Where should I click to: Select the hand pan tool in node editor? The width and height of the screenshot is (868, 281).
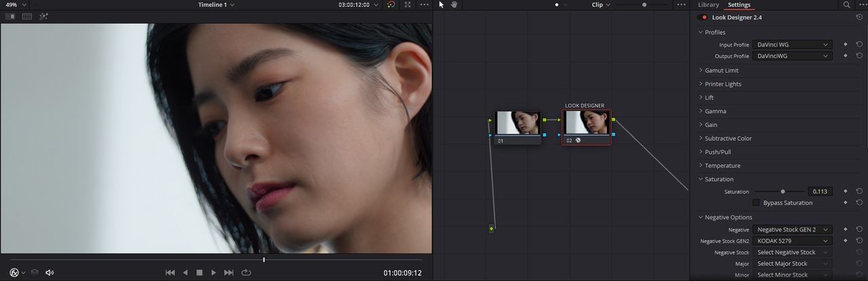click(x=454, y=5)
